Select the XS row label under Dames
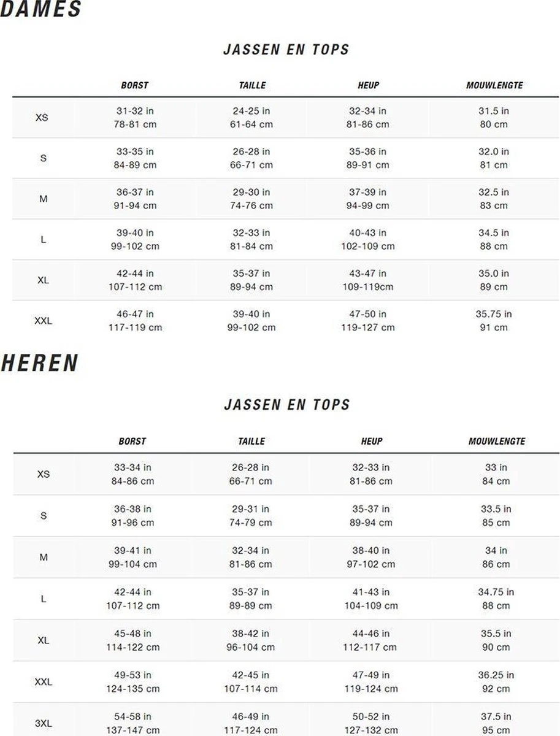Screen dimensions: 560x736 42,117
